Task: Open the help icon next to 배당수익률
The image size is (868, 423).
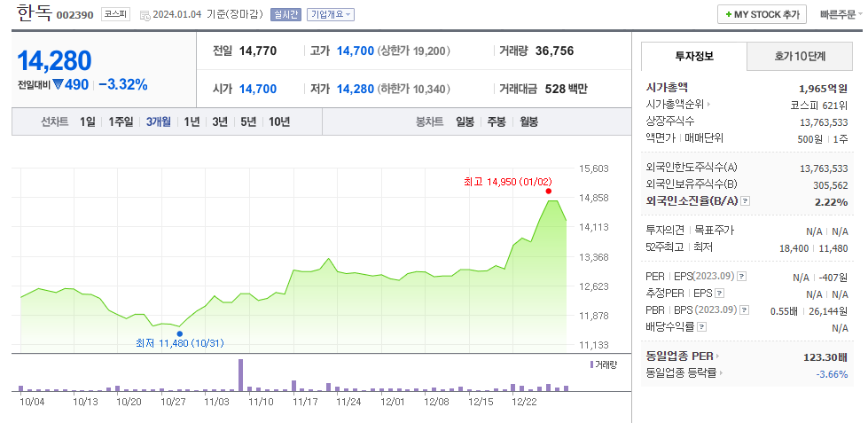Action: point(702,326)
